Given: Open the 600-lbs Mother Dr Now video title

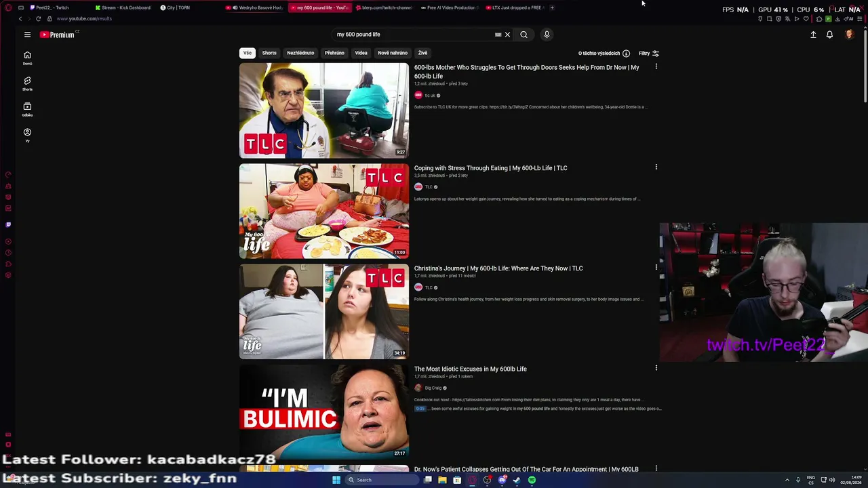Looking at the screenshot, I should pos(526,71).
